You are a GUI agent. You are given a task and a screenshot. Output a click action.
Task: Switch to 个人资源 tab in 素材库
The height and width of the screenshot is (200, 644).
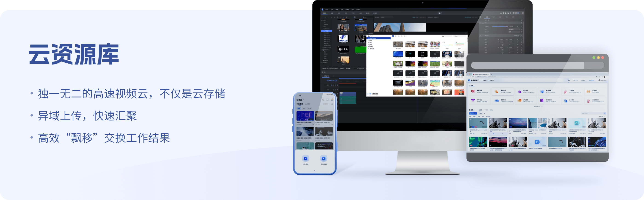pyautogui.click(x=486, y=110)
